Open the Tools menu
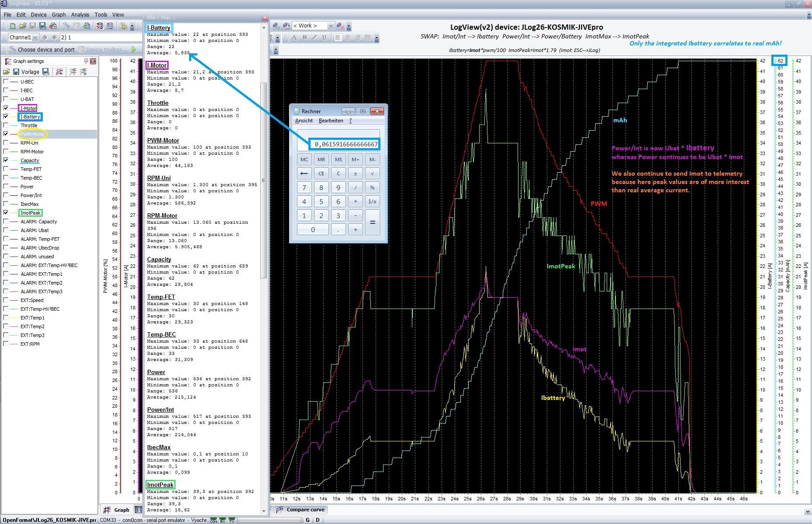The image size is (812, 524). pos(101,14)
